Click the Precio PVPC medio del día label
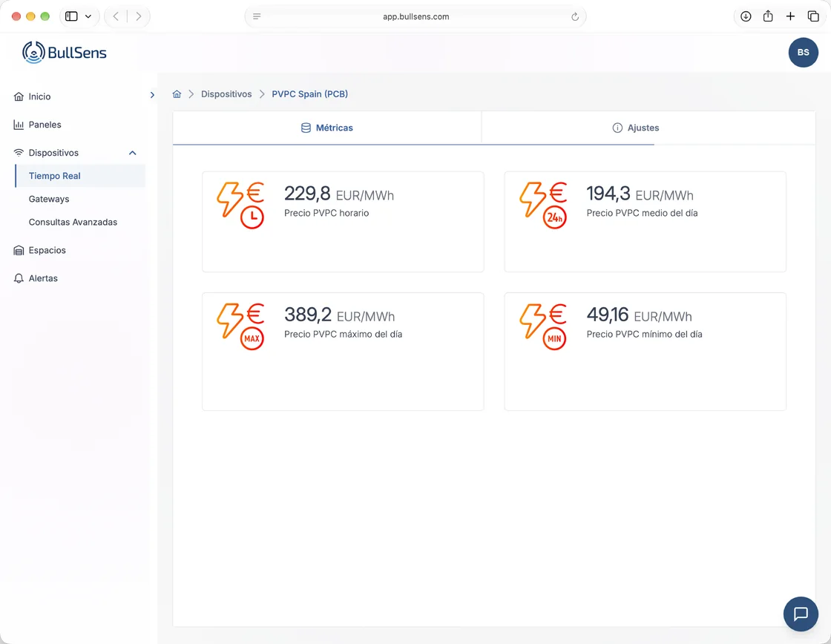Screen dimensions: 831x644 pyautogui.click(x=643, y=213)
